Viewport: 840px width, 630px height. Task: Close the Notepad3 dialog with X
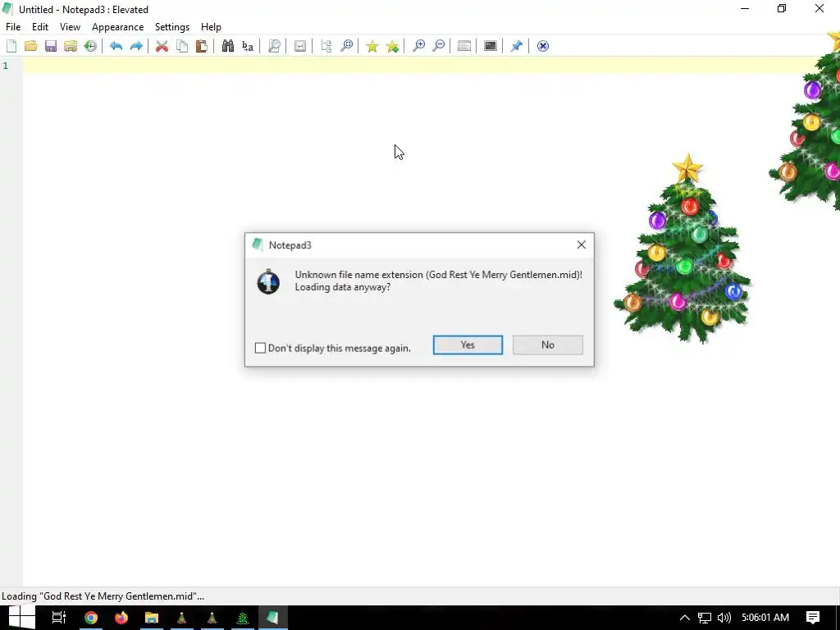point(582,244)
